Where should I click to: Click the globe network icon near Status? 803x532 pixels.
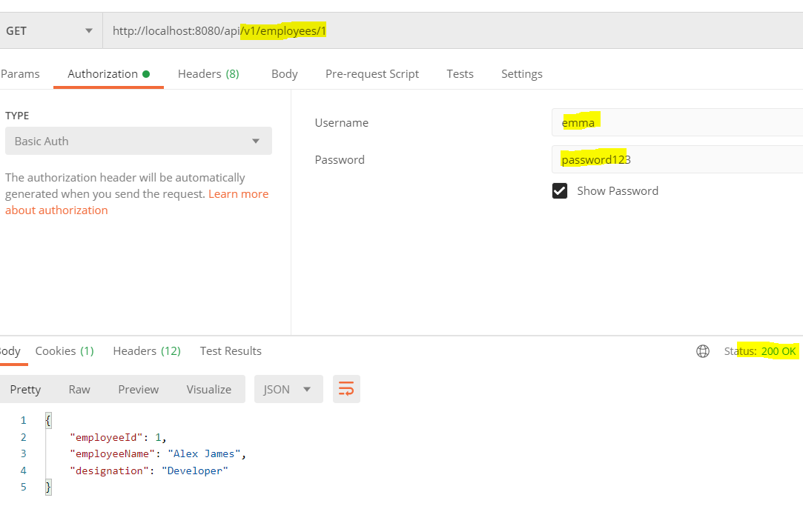pos(703,351)
